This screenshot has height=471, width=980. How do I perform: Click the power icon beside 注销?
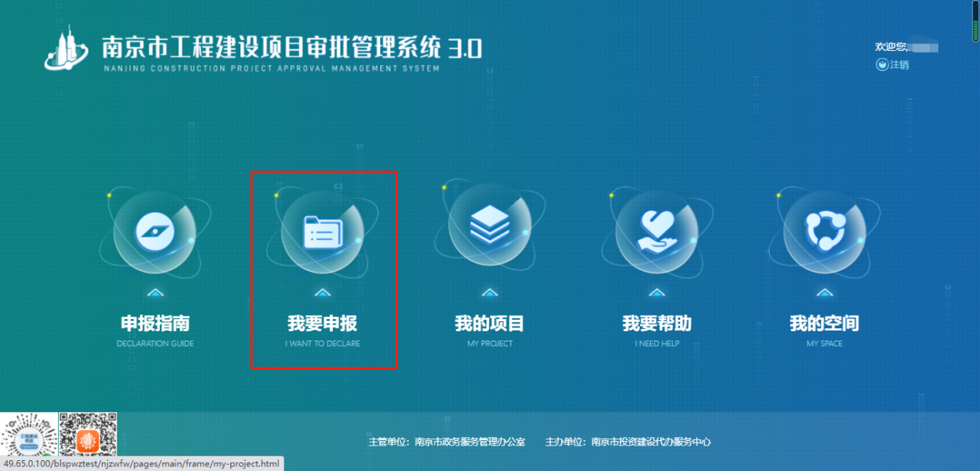(881, 65)
